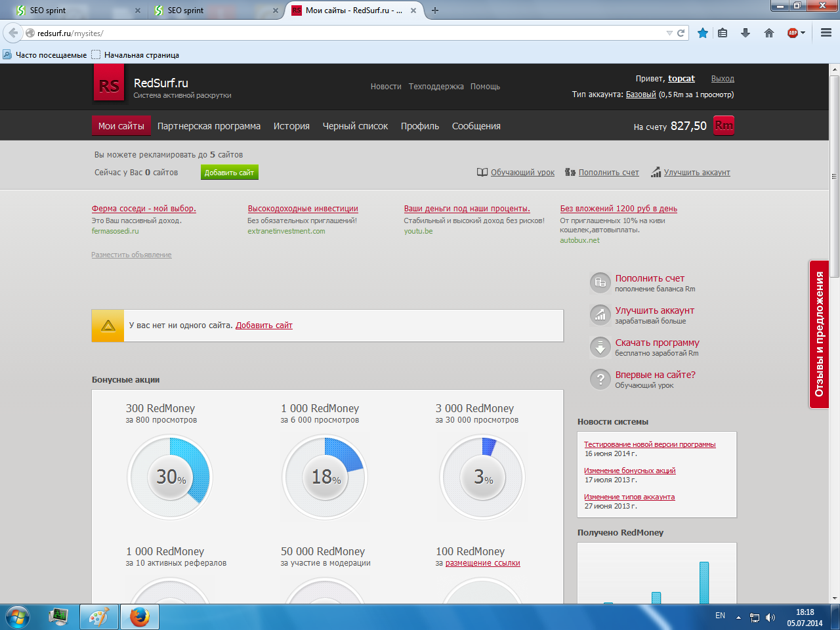Switch to the first SEO sprint tab
The image size is (840, 630).
[77, 10]
